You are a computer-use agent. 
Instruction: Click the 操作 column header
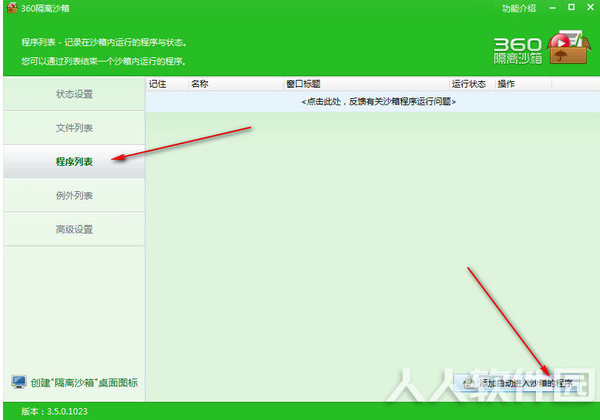[523, 84]
